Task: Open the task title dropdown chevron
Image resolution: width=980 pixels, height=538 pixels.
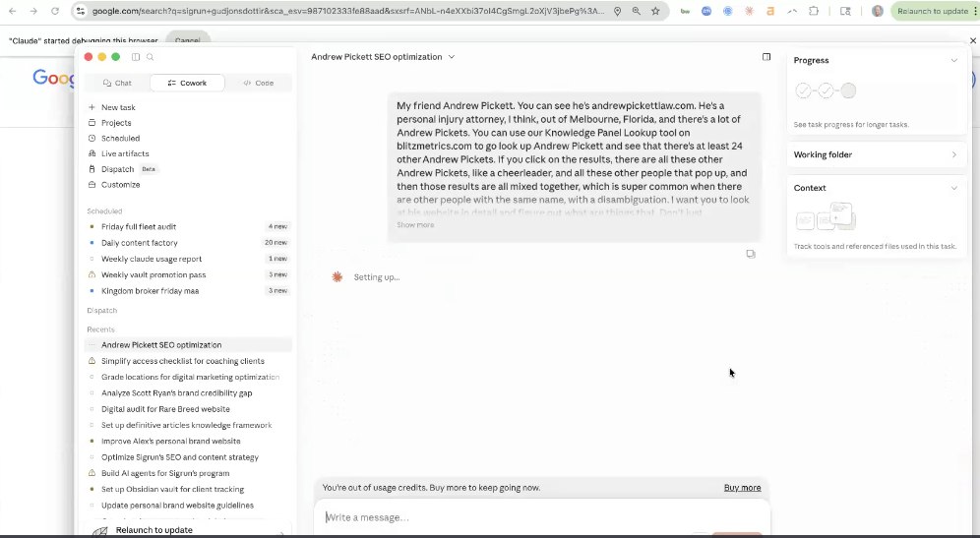Action: click(x=452, y=57)
